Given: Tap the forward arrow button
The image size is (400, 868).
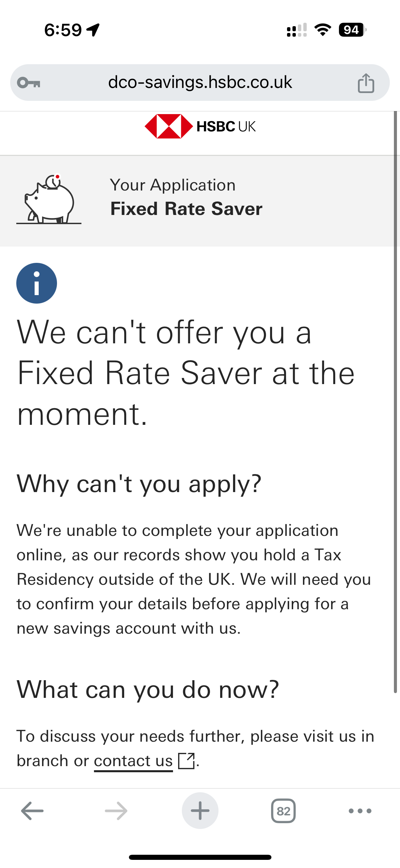Looking at the screenshot, I should point(116,811).
